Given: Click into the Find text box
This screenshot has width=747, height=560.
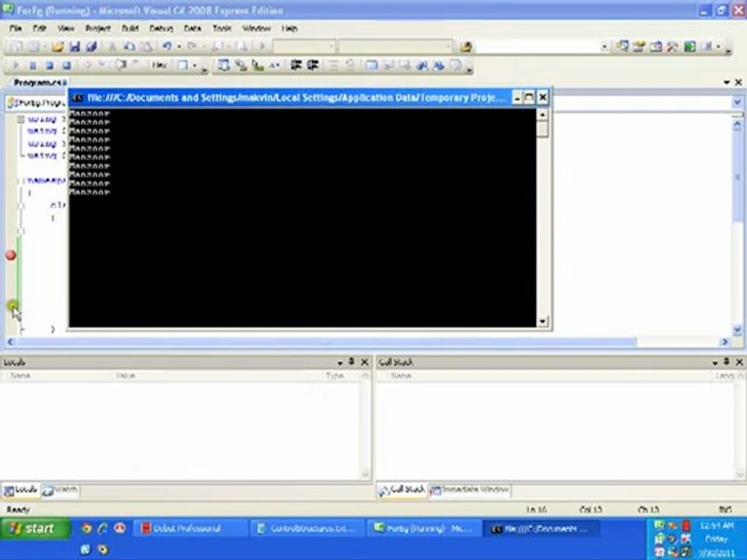Looking at the screenshot, I should [x=538, y=46].
